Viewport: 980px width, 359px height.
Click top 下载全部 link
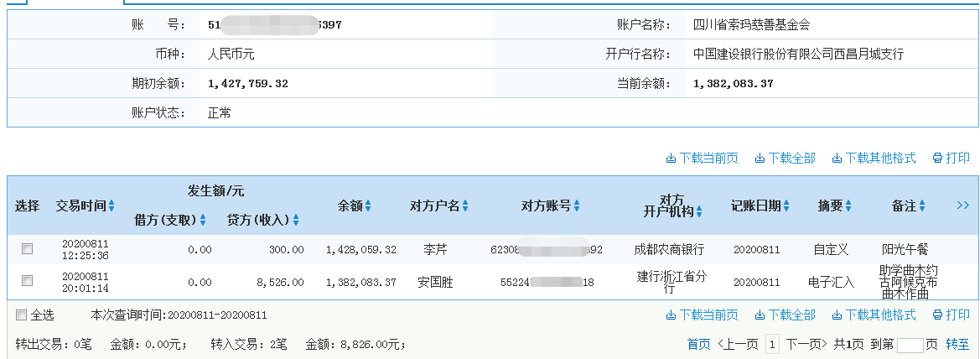point(785,159)
